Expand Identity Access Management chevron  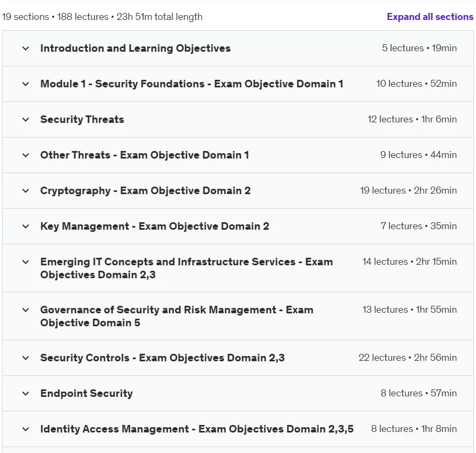tap(26, 429)
